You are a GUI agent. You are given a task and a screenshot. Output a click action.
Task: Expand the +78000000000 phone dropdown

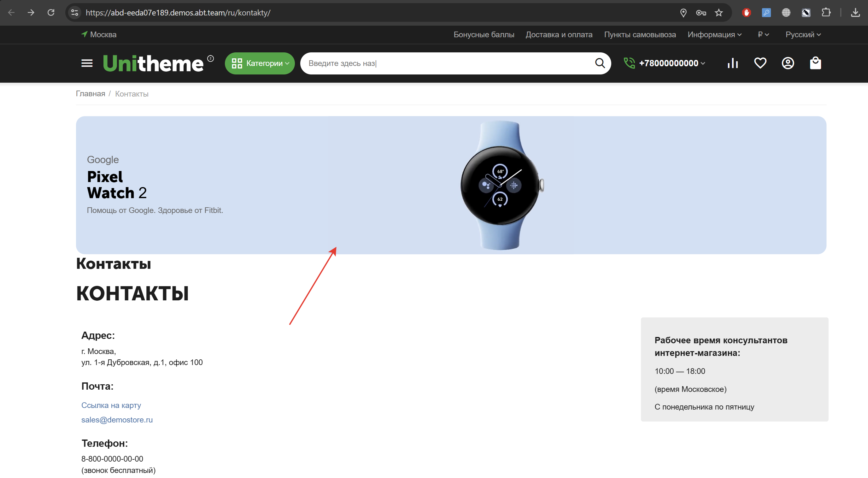[x=672, y=63]
